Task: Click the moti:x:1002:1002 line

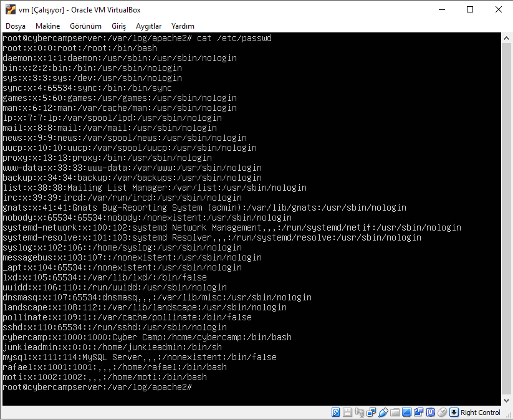Action: (105, 378)
